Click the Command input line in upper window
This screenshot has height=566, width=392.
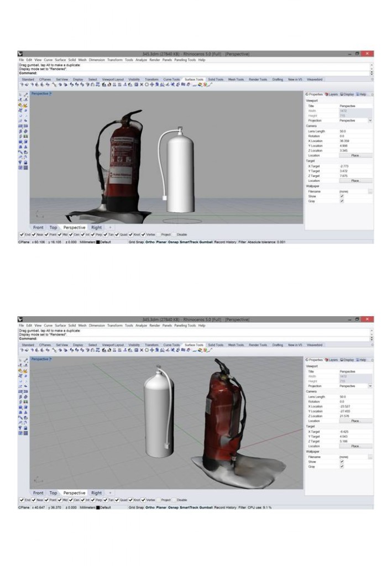click(x=194, y=73)
